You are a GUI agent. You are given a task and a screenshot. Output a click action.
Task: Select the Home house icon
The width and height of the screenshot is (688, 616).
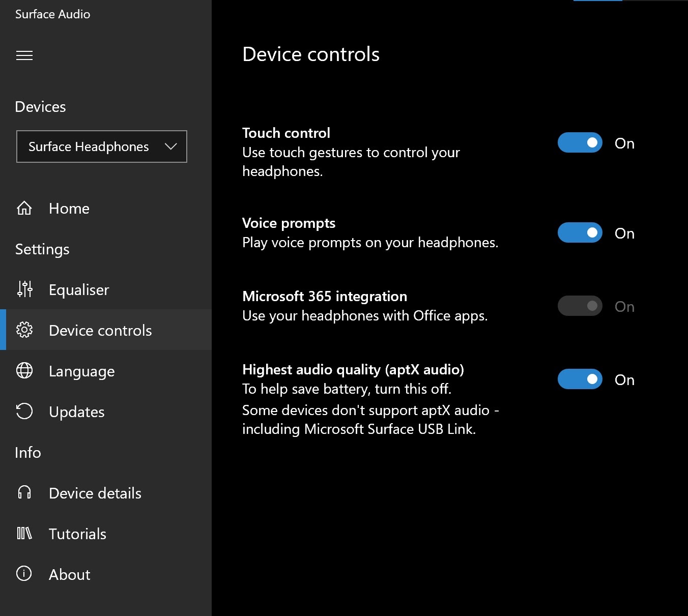[24, 208]
